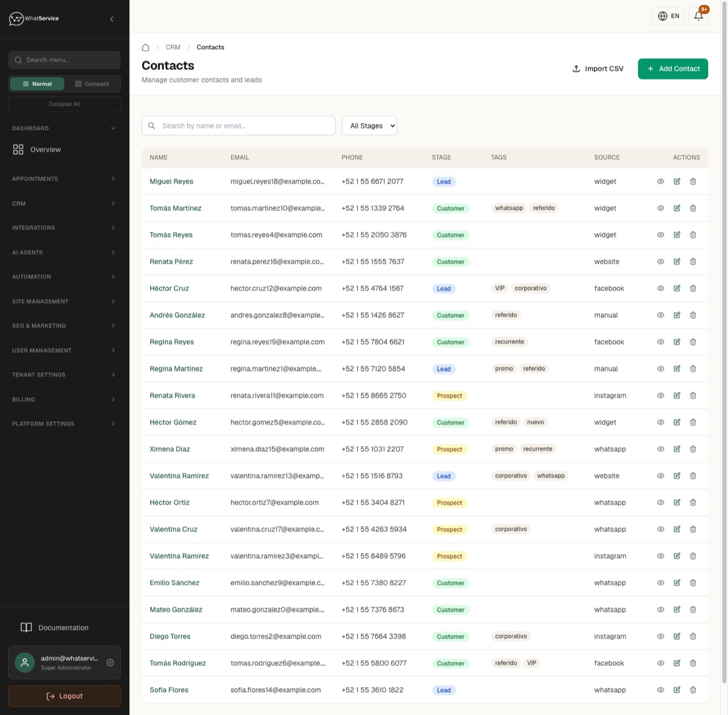Expand the Appointments menu section

point(64,179)
